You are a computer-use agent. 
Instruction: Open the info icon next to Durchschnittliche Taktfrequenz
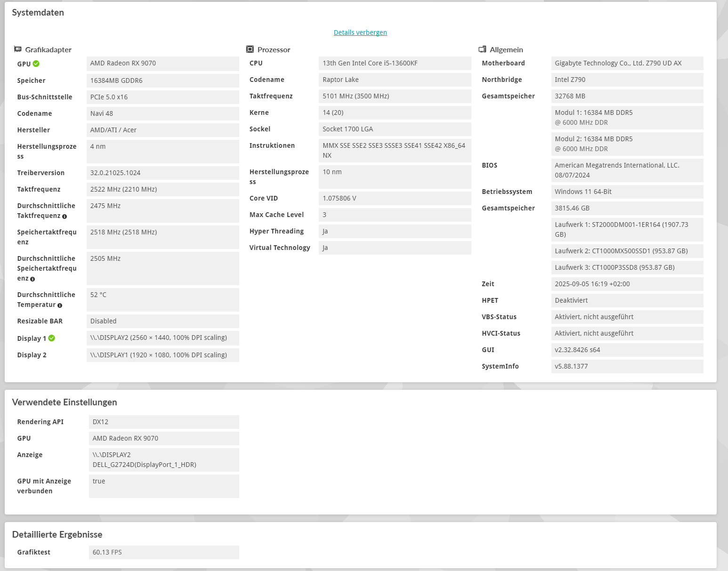(64, 217)
